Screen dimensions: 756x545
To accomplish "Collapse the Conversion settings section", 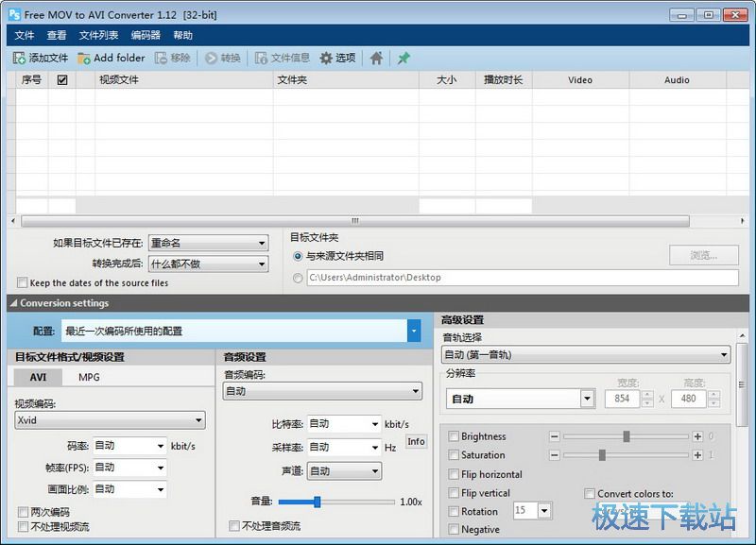I will coord(13,303).
